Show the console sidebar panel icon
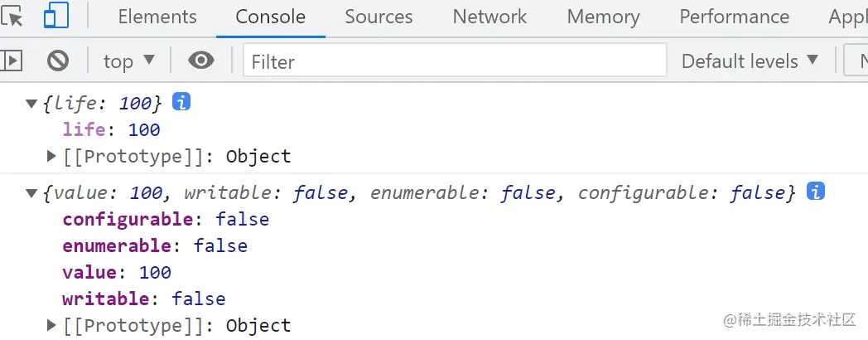 tap(12, 61)
